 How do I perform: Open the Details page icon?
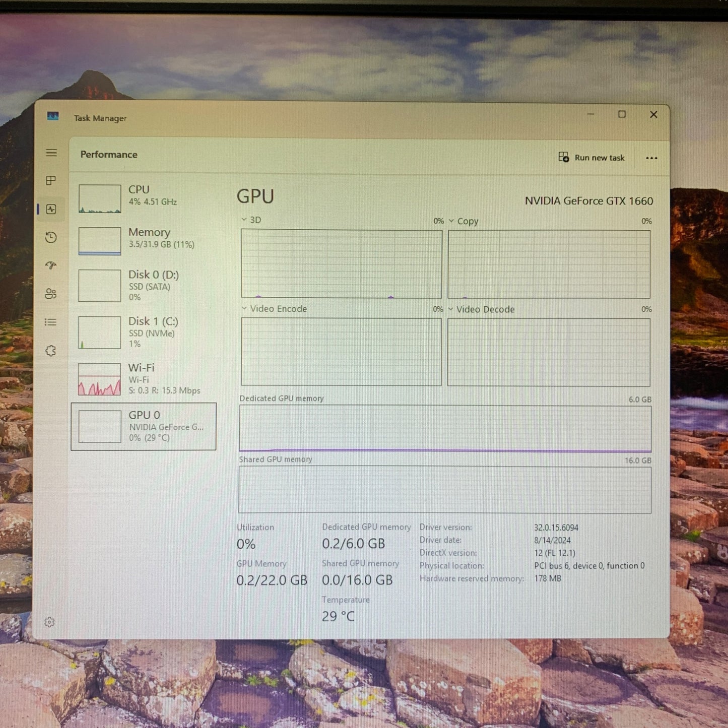coord(51,322)
